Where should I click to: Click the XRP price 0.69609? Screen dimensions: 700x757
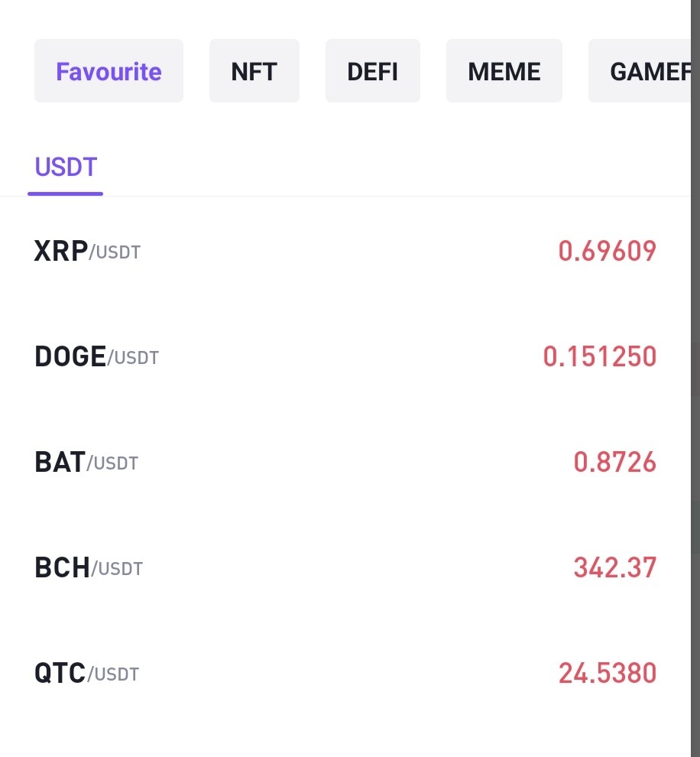point(607,251)
